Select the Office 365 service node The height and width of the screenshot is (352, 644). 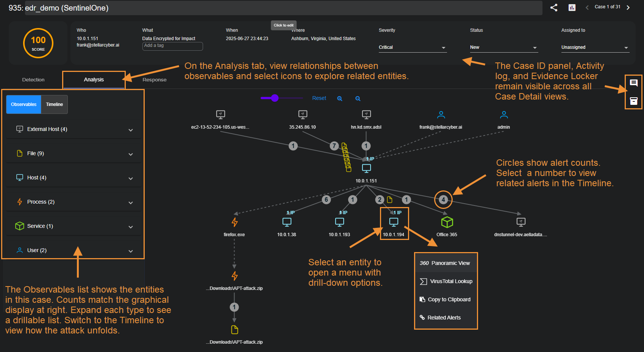tap(447, 222)
